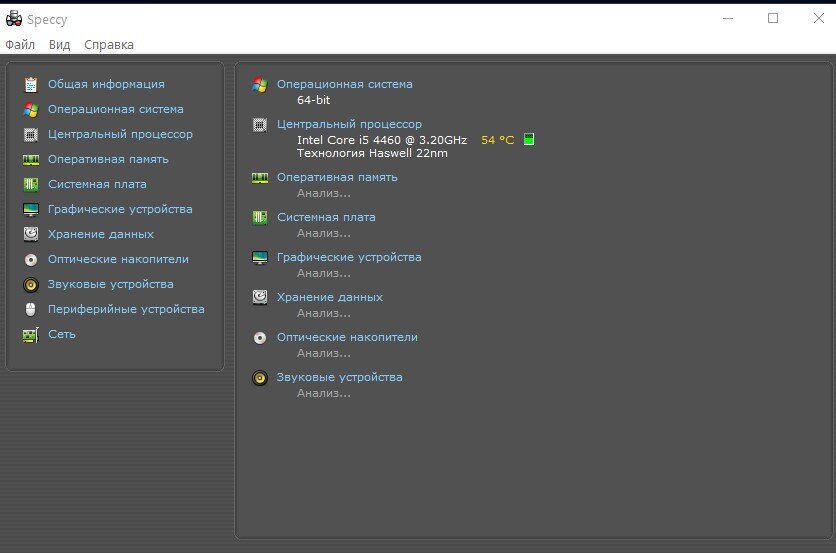Viewport: 836px width, 553px height.
Task: Click Хранение данных heading link in summary
Action: [x=329, y=298]
